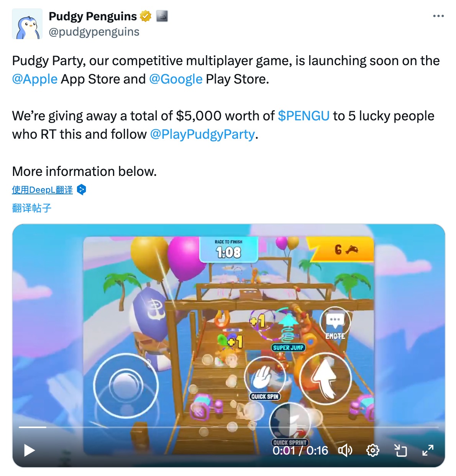
Task: Click the $PENGU cashtag
Action: pyautogui.click(x=303, y=116)
